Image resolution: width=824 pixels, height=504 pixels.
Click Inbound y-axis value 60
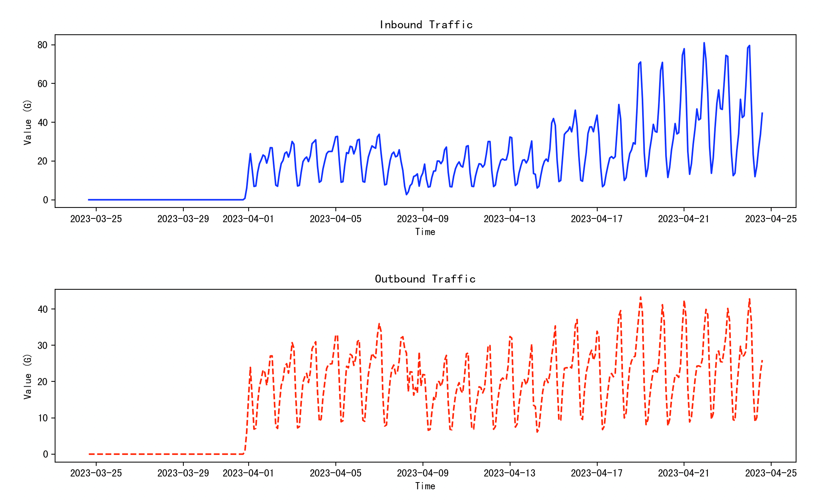coord(43,84)
